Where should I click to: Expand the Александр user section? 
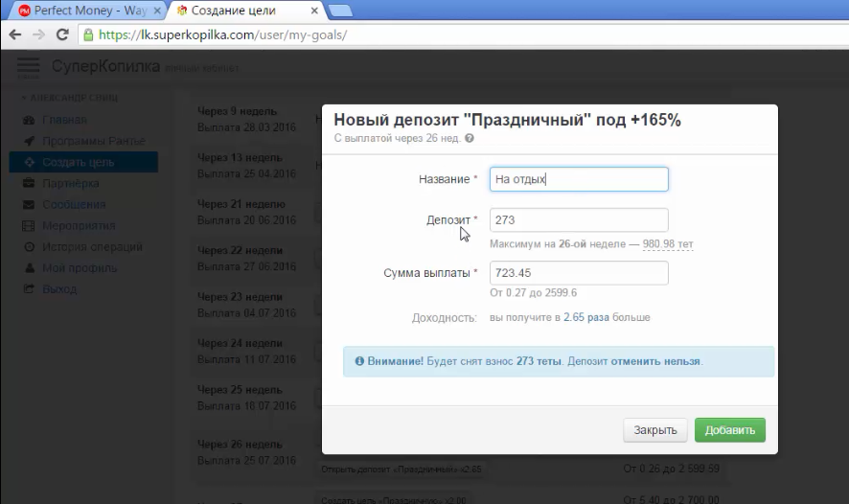coord(69,98)
